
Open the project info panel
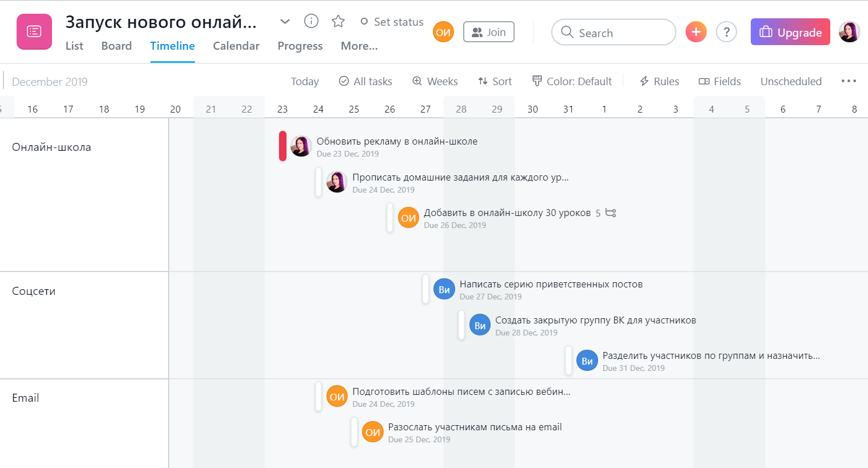pyautogui.click(x=311, y=21)
